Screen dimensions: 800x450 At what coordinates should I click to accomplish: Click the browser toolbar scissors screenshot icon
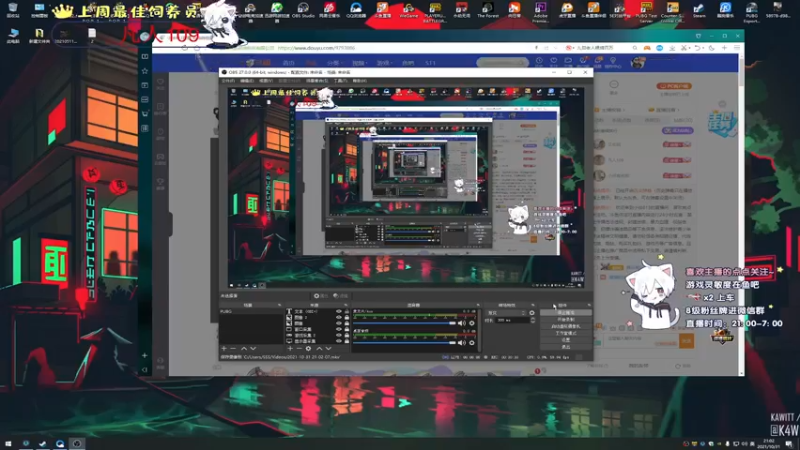point(684,47)
